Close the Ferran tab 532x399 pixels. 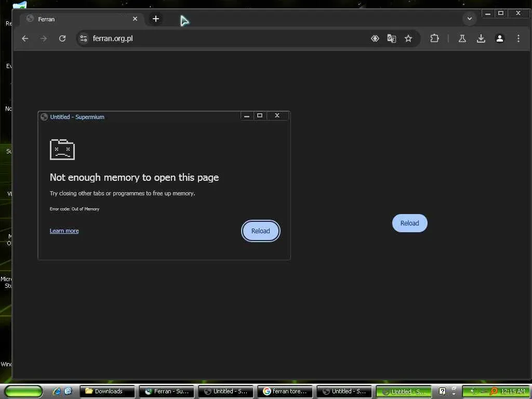coord(135,19)
